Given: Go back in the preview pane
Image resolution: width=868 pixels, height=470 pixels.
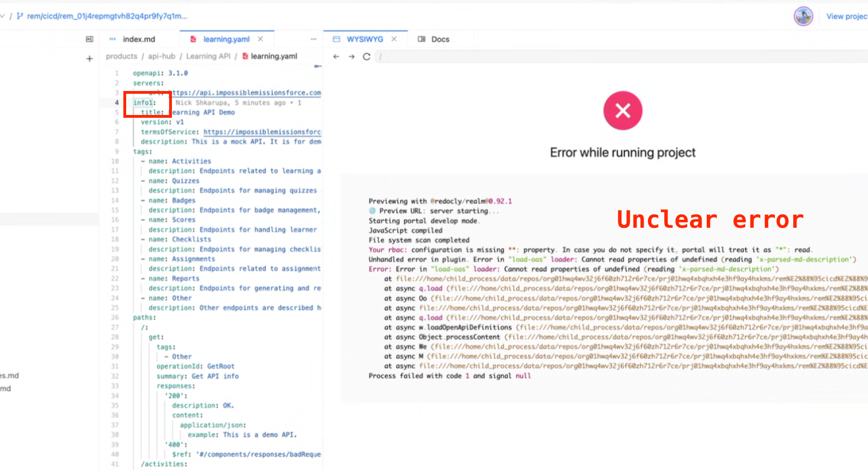Looking at the screenshot, I should 336,56.
